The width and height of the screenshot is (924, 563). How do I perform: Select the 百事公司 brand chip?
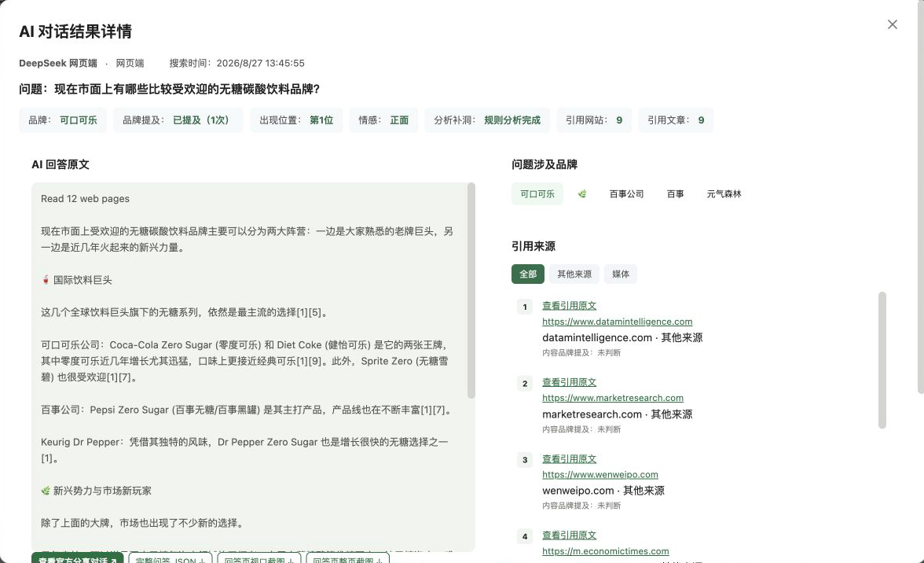(625, 194)
